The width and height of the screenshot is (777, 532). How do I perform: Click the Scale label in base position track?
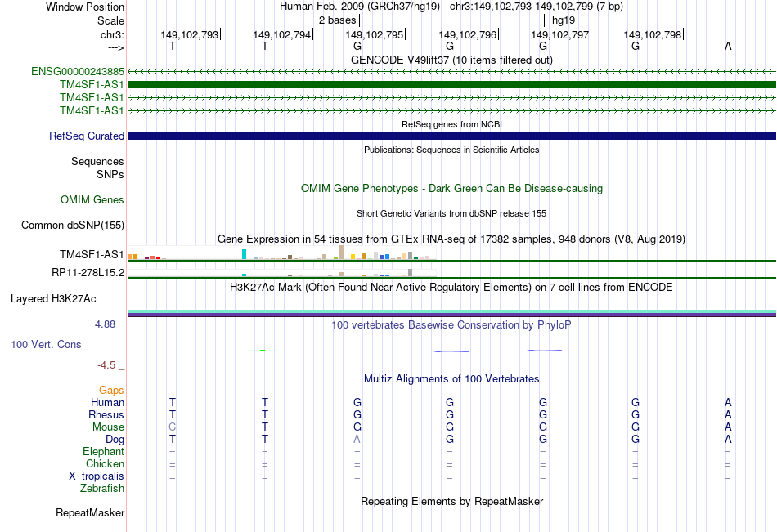(x=110, y=20)
